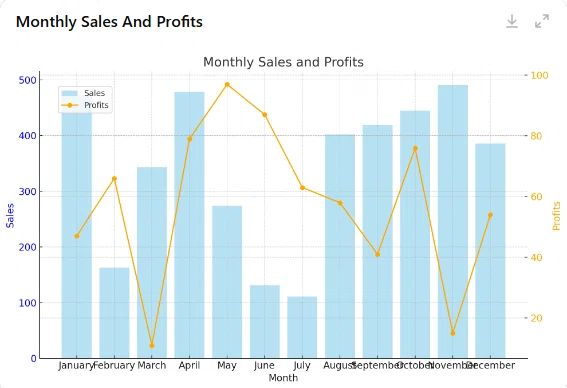Click the March profit data point
Image resolution: width=567 pixels, height=388 pixels.
coord(152,346)
